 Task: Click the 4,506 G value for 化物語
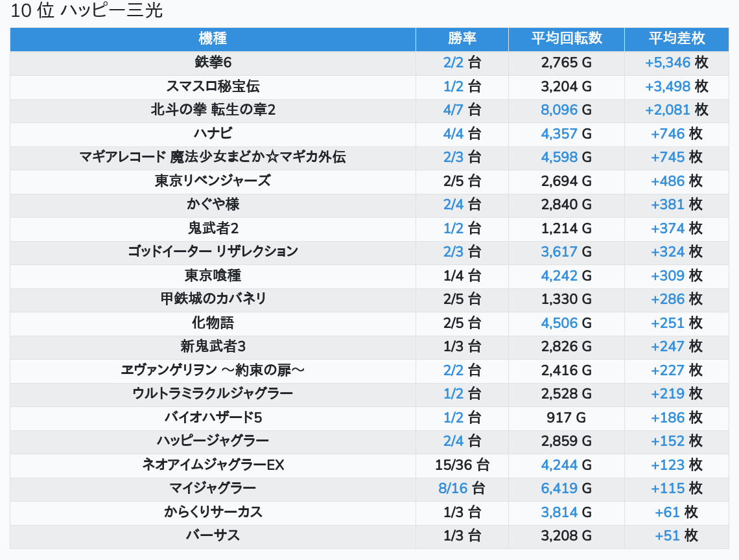[x=559, y=323]
